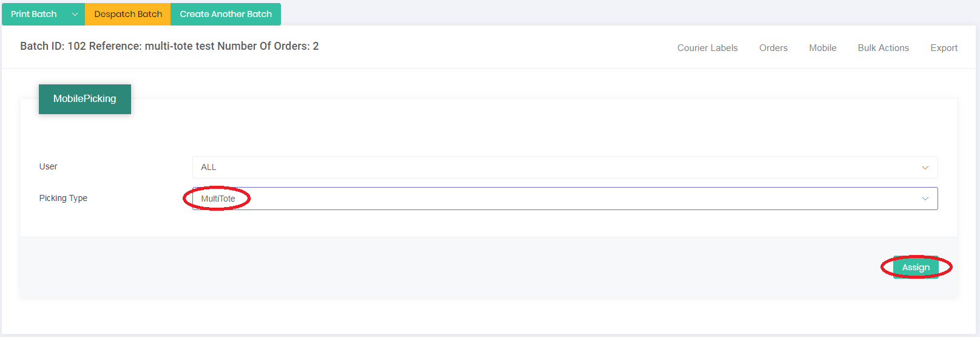Expand the Print Batch dropdown arrow
The height and width of the screenshot is (337, 980).
[x=75, y=14]
